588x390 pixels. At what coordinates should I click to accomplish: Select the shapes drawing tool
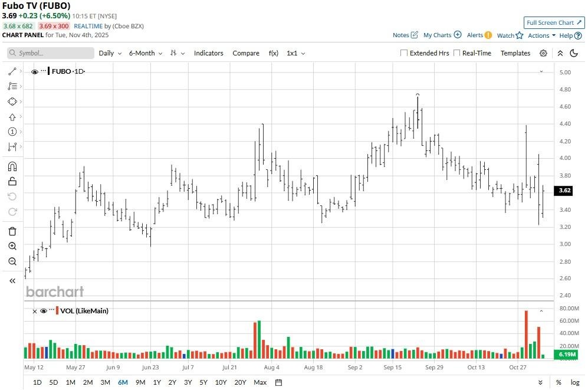coord(12,101)
